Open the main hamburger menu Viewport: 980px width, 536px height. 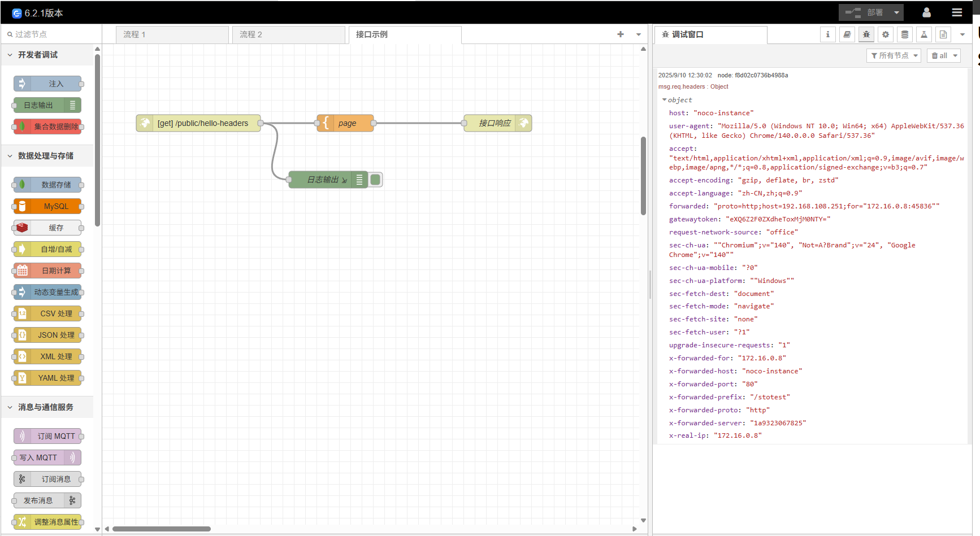click(957, 12)
